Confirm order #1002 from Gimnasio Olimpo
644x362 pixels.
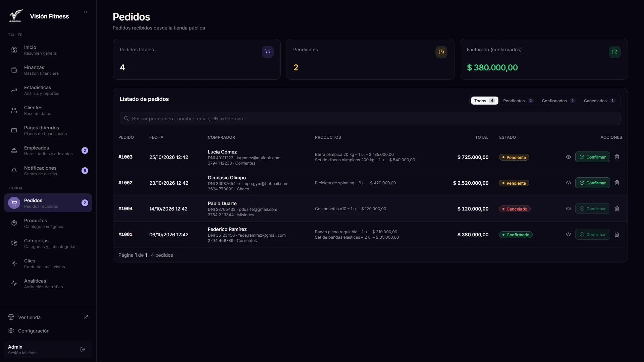pos(593,183)
